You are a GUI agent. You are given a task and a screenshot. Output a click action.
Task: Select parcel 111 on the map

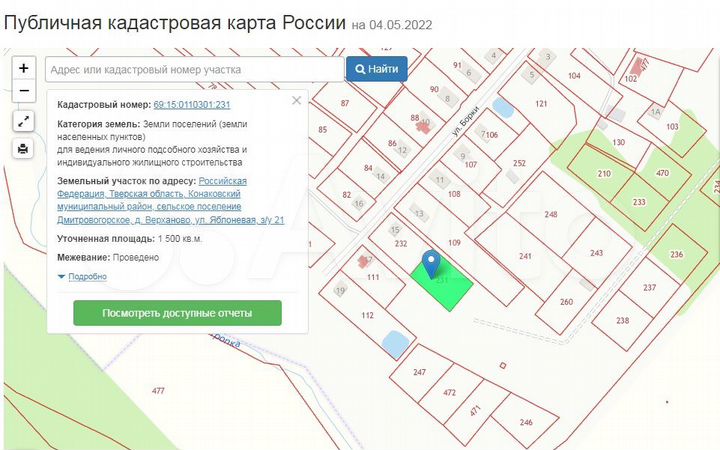point(373,277)
